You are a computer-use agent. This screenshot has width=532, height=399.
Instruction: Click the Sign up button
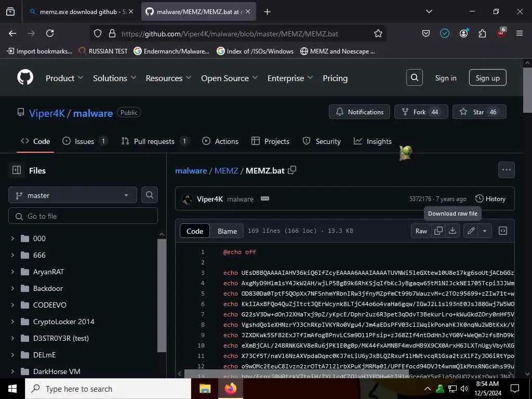487,78
